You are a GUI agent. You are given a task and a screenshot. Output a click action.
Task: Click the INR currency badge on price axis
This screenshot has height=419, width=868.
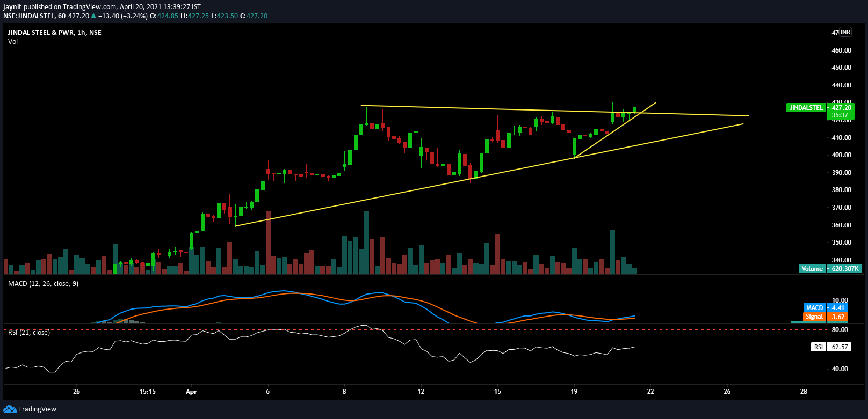point(845,32)
